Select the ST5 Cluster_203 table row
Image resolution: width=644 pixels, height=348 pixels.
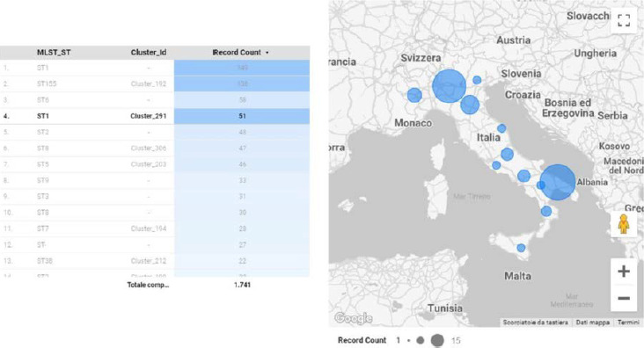click(x=155, y=164)
